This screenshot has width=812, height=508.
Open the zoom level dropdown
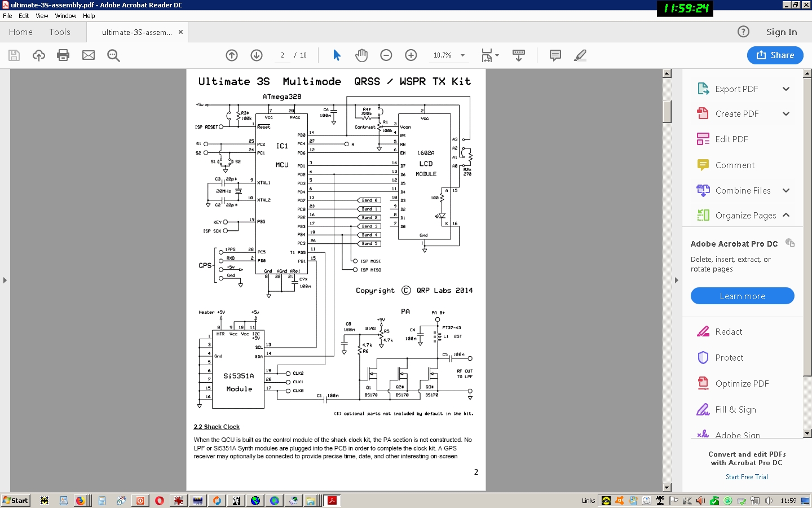tap(463, 55)
